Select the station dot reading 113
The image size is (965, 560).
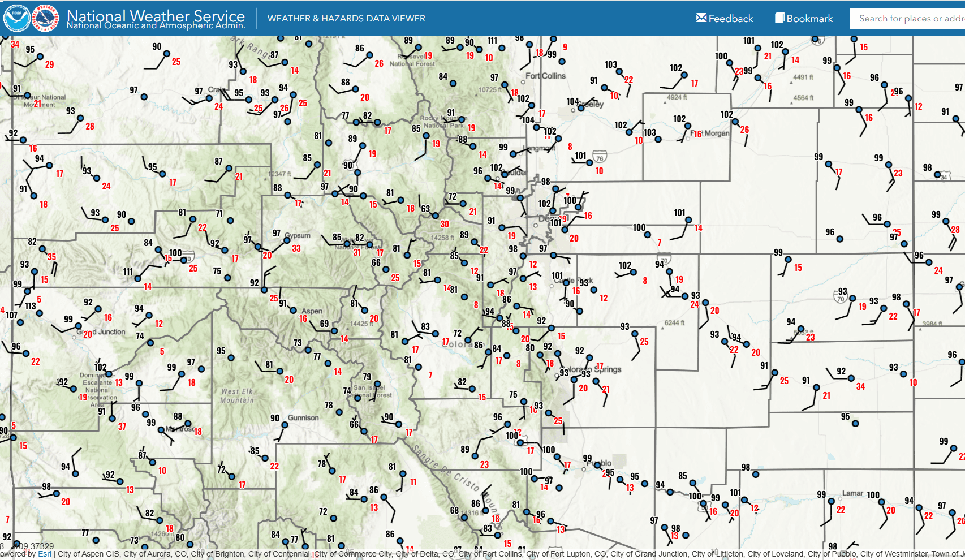[x=40, y=313]
